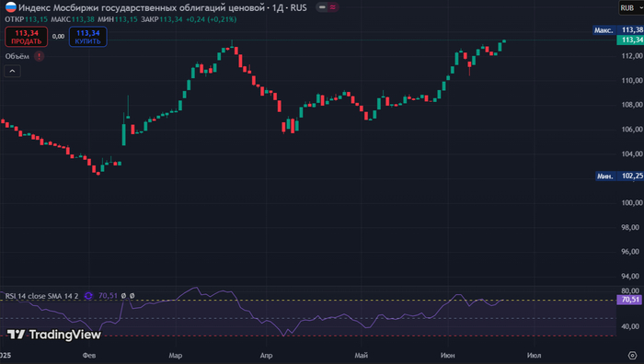Image resolution: width=644 pixels, height=364 pixels.
Task: Click the Июл label on time axis
Action: [x=534, y=356]
